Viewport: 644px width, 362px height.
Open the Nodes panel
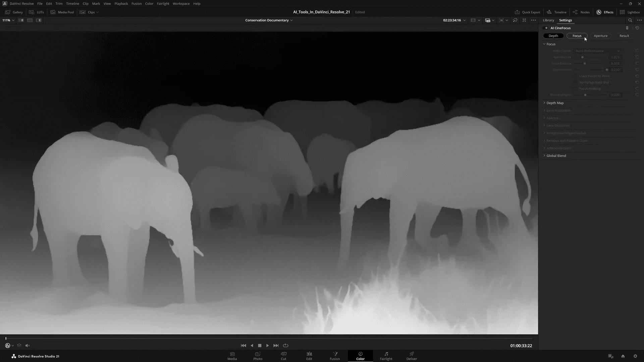[x=581, y=12]
